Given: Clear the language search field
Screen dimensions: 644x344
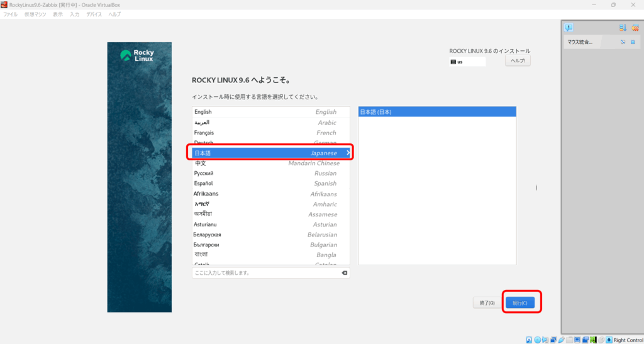Looking at the screenshot, I should tap(344, 273).
